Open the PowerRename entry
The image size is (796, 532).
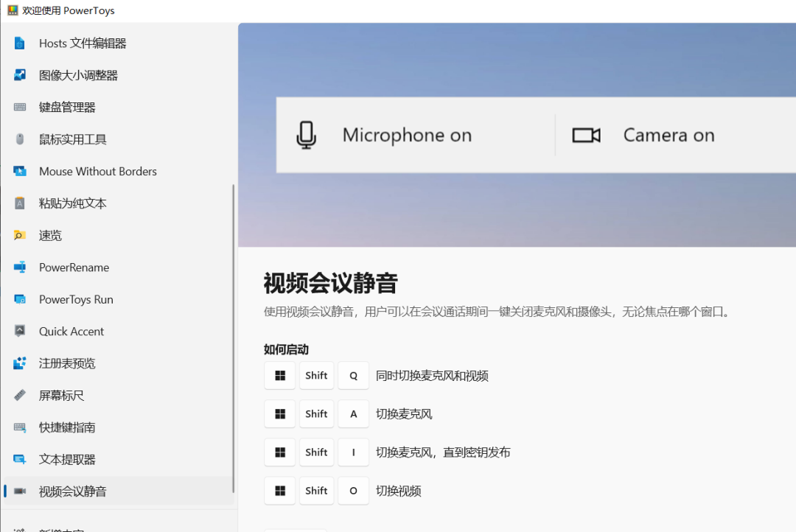tap(118, 267)
